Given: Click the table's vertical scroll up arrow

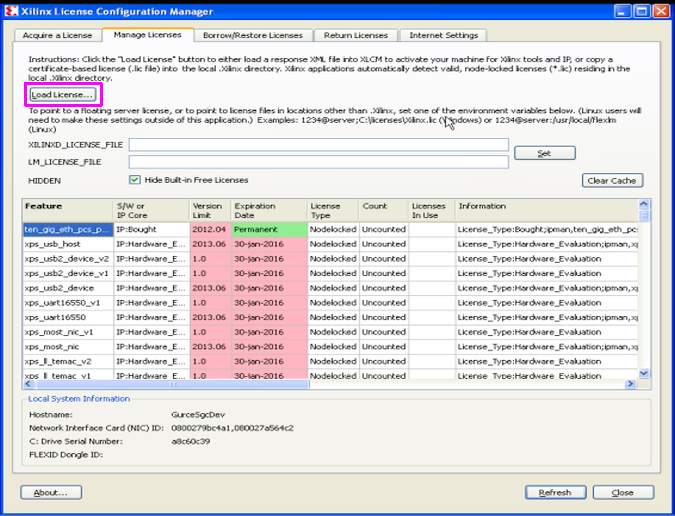Looking at the screenshot, I should [644, 204].
